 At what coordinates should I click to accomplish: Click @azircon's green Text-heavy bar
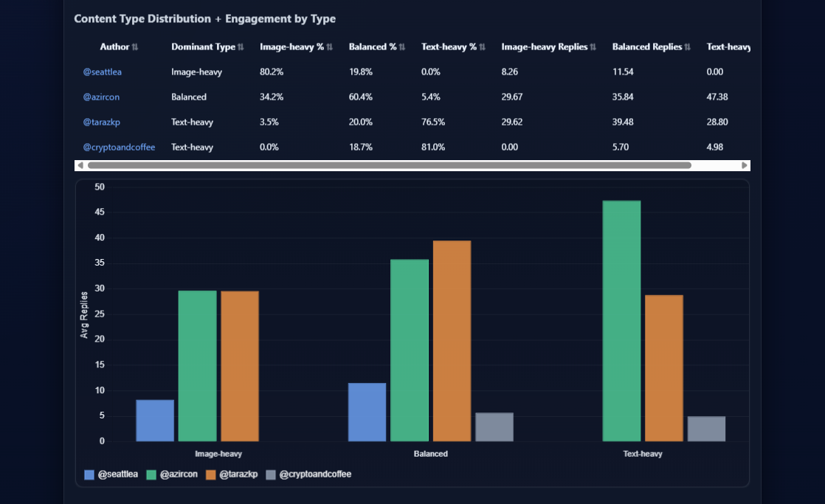[621, 321]
